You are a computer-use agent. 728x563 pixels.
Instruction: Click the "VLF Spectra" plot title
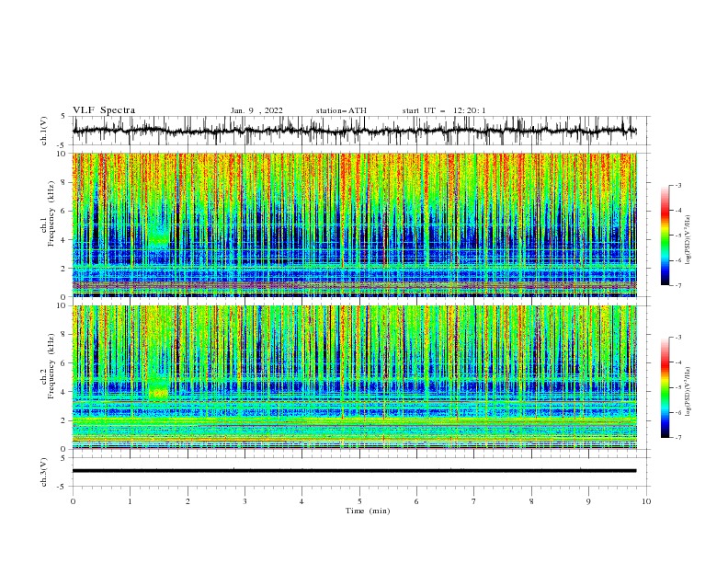pos(104,110)
